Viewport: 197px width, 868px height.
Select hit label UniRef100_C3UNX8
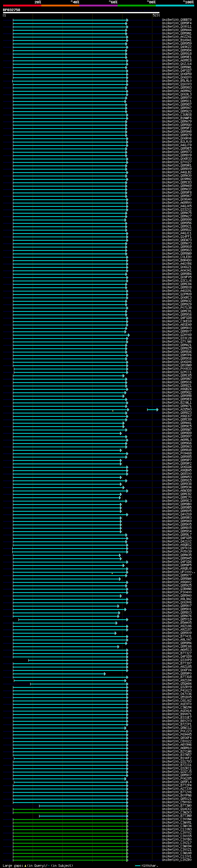click(177, 115)
